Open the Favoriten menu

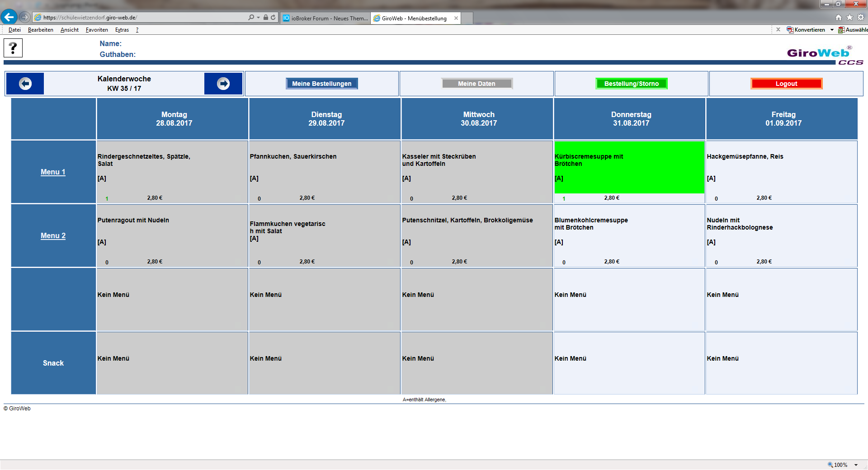point(97,30)
